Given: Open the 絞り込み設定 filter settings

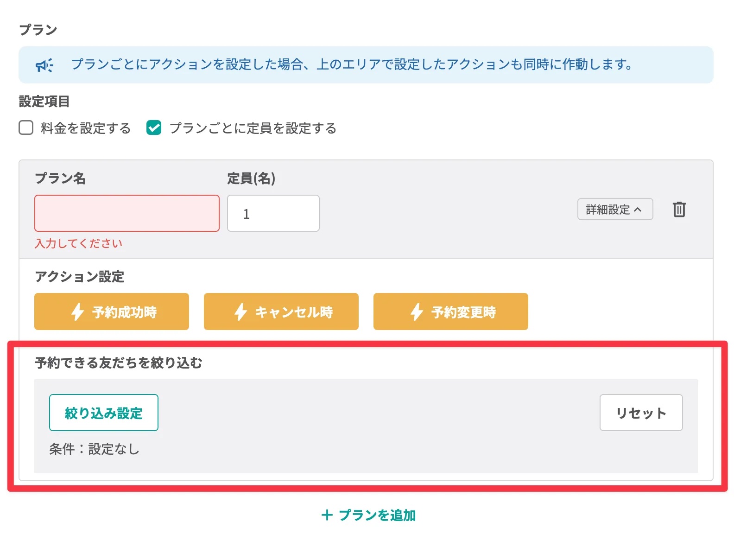Looking at the screenshot, I should 104,413.
